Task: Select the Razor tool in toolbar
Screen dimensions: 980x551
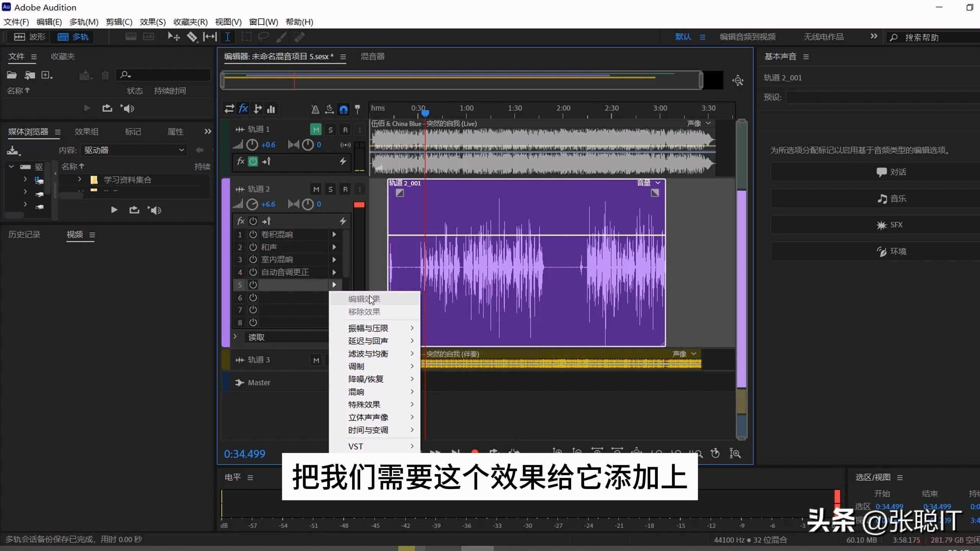Action: click(191, 37)
